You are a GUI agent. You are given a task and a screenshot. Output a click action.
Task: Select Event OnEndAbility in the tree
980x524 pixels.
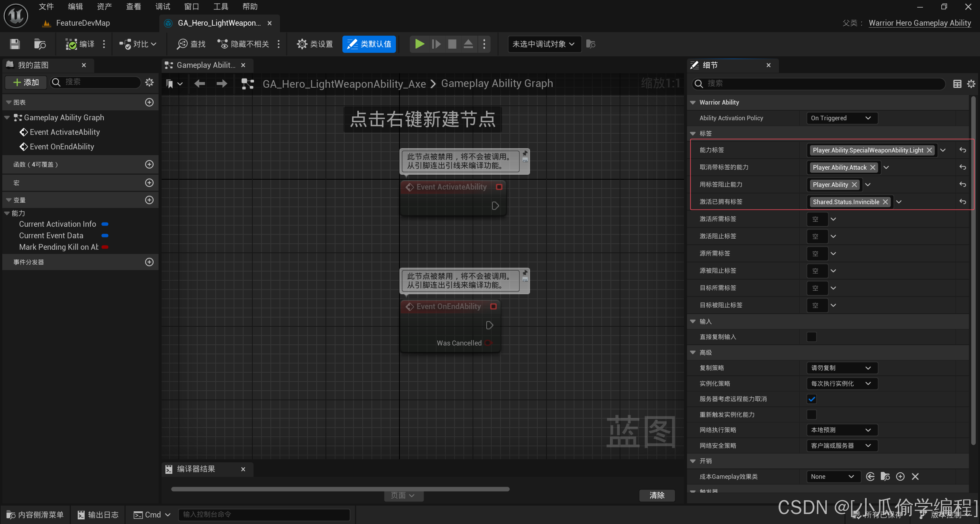tap(57, 147)
